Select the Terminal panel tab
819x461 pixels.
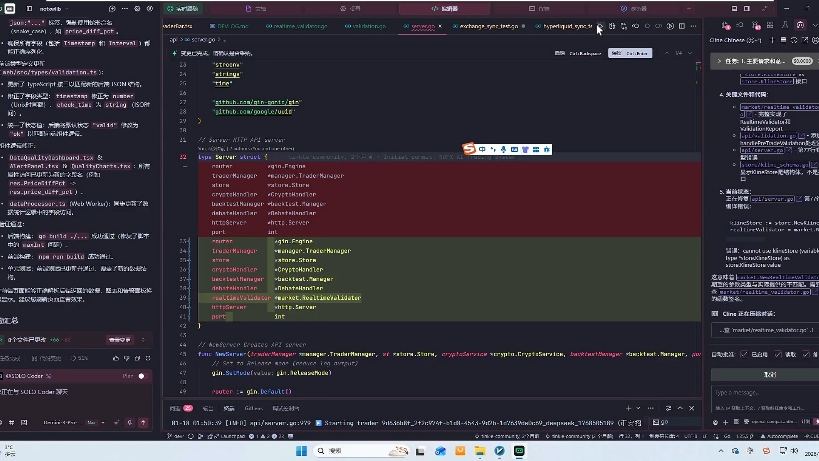click(229, 408)
